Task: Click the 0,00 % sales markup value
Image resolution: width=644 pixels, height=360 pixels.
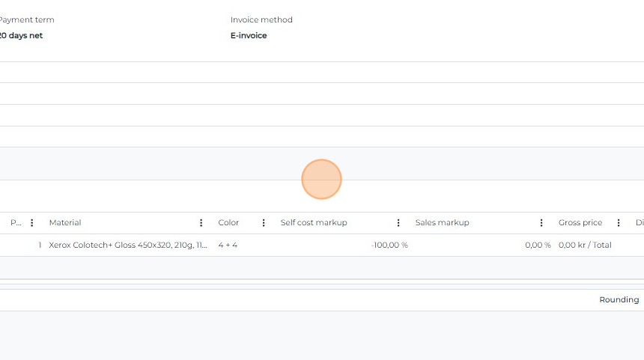Action: (x=537, y=245)
